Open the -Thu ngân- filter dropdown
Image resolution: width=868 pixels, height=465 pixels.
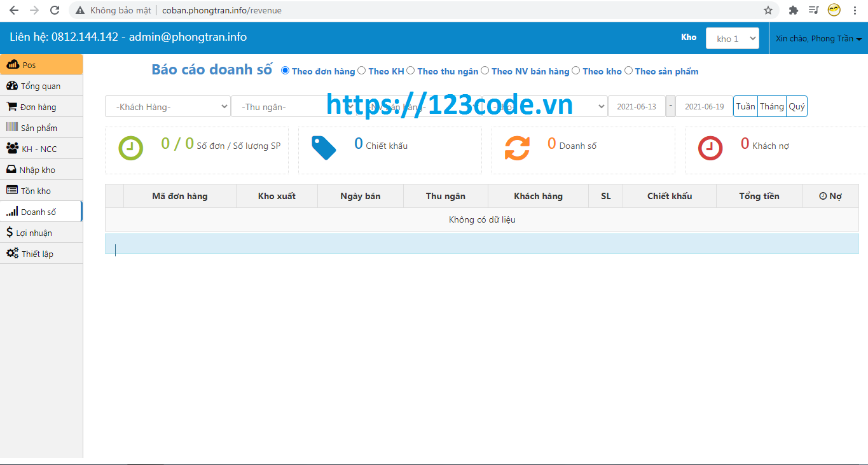pyautogui.click(x=293, y=107)
